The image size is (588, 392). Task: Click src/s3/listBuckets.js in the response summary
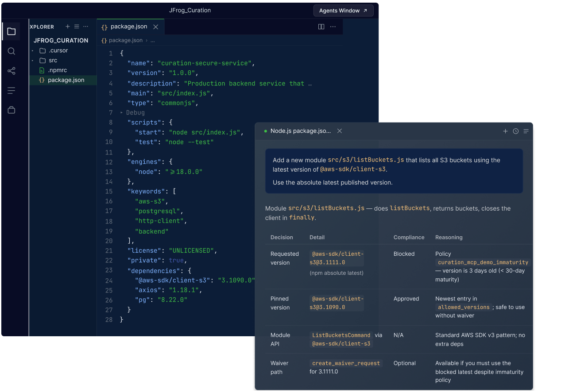(326, 208)
